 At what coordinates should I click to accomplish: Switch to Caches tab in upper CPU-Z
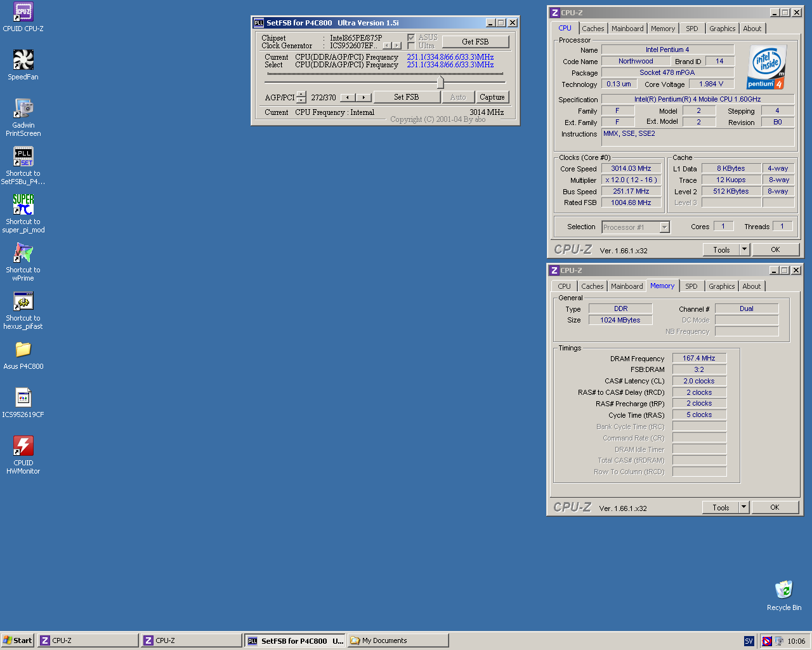(593, 29)
